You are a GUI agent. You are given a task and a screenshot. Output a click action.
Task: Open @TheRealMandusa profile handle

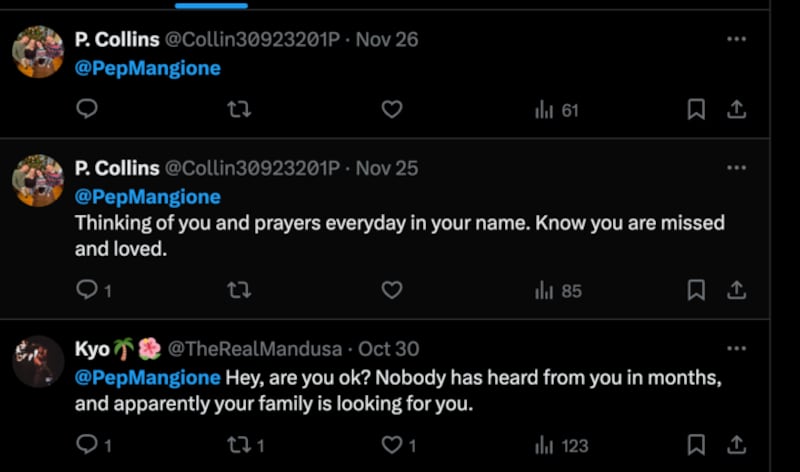[253, 349]
